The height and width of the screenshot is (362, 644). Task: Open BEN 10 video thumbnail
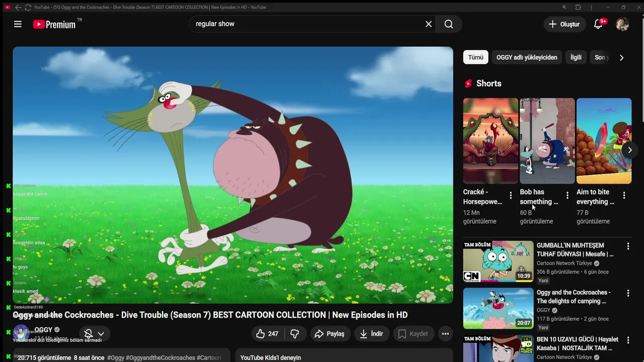pos(498,348)
